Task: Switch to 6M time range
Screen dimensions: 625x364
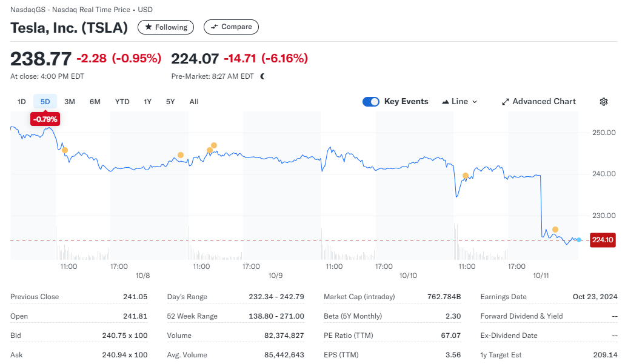Action: coord(95,102)
